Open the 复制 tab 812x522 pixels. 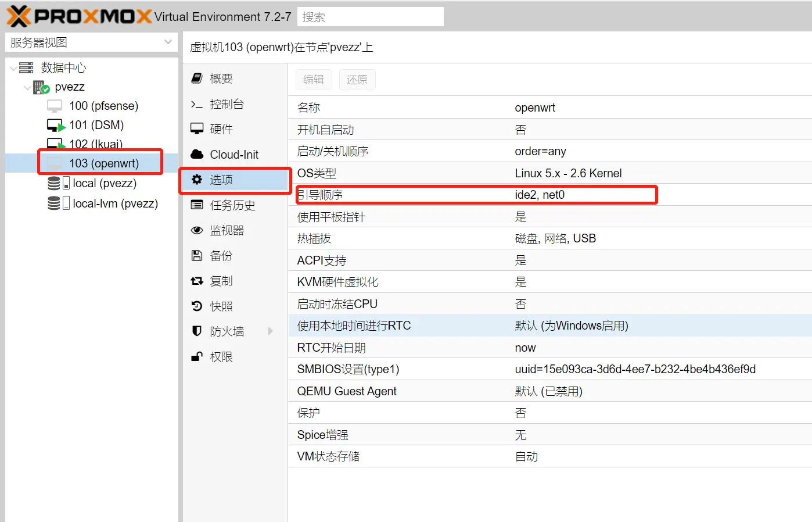(235, 281)
